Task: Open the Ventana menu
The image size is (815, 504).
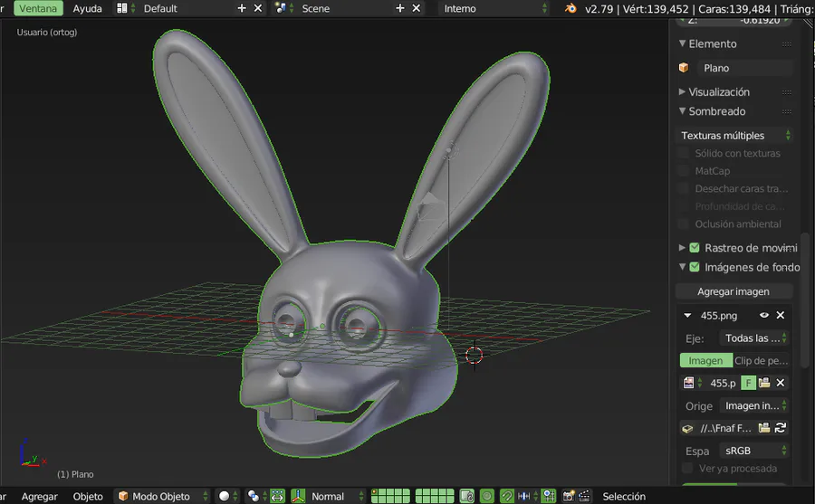Action: pos(38,8)
